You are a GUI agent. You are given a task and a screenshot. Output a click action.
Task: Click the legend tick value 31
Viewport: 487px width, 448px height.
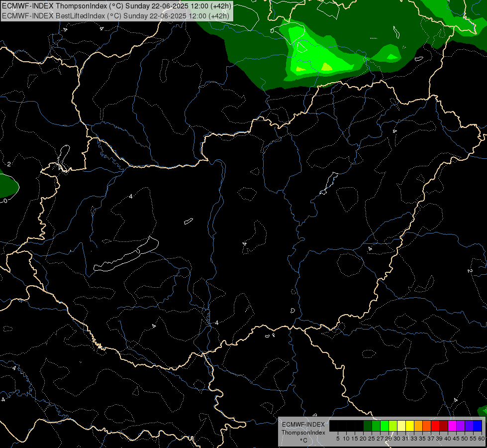pos(405,439)
